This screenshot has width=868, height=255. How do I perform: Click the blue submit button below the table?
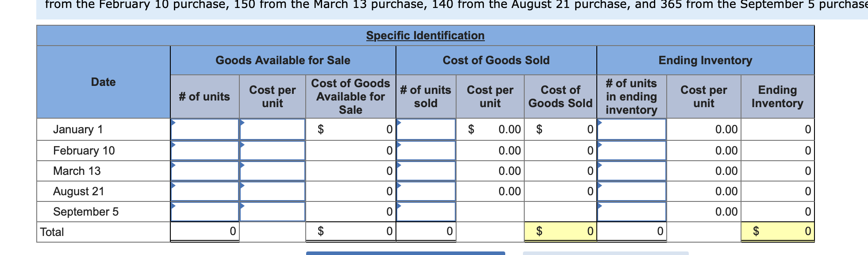[x=405, y=253]
